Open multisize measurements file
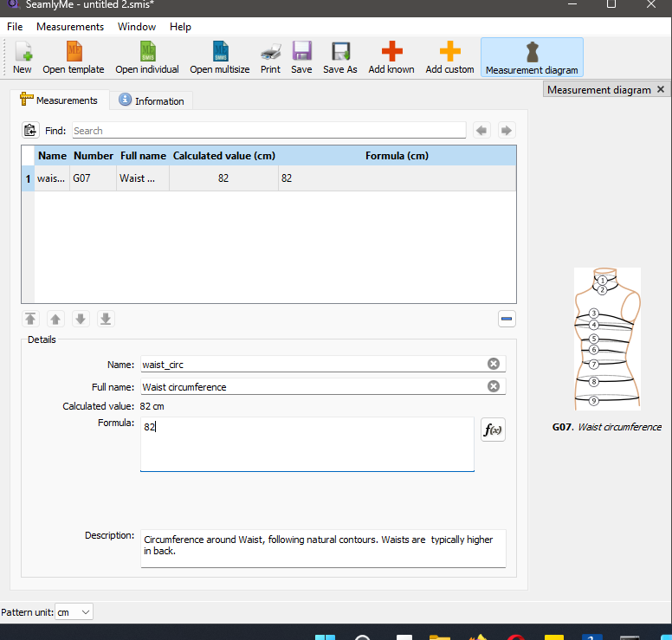The height and width of the screenshot is (640, 672). (x=220, y=58)
